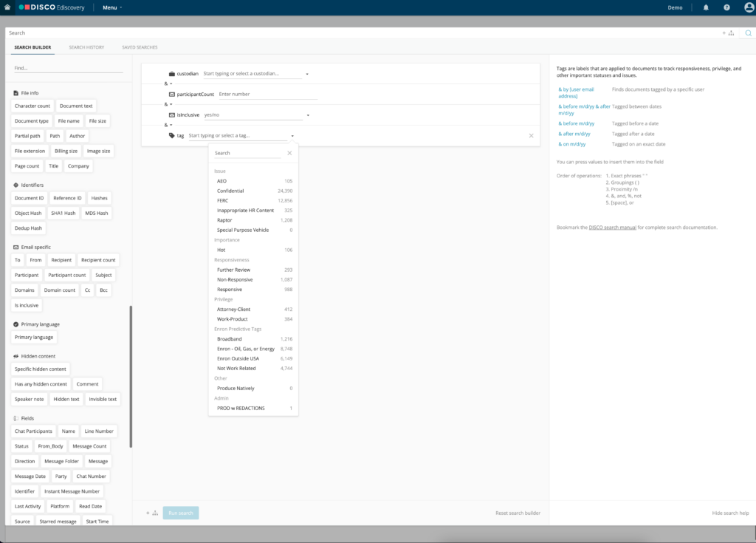Click the Primary language section icon
Image resolution: width=756 pixels, height=543 pixels.
tap(16, 324)
